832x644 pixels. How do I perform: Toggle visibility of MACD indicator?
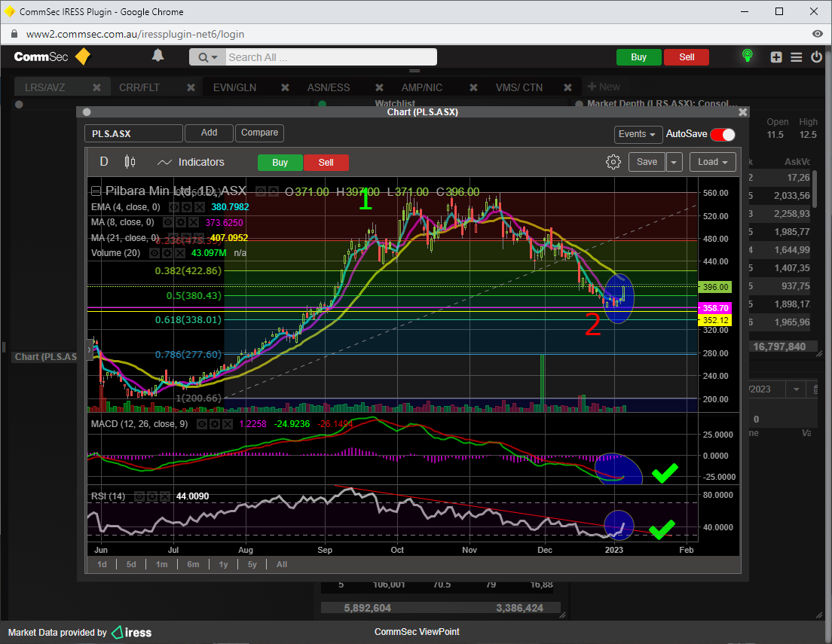[x=202, y=424]
